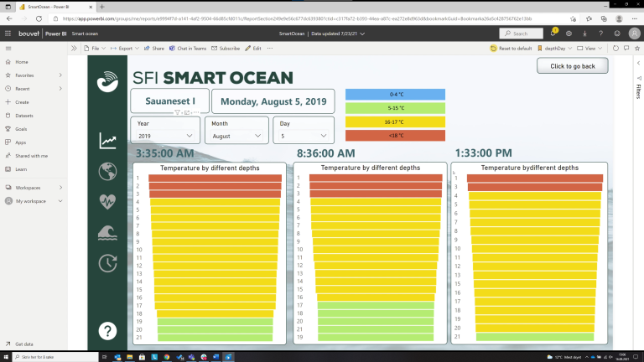This screenshot has width=644, height=362.
Task: Click the download arrow icon in header
Action: click(584, 34)
